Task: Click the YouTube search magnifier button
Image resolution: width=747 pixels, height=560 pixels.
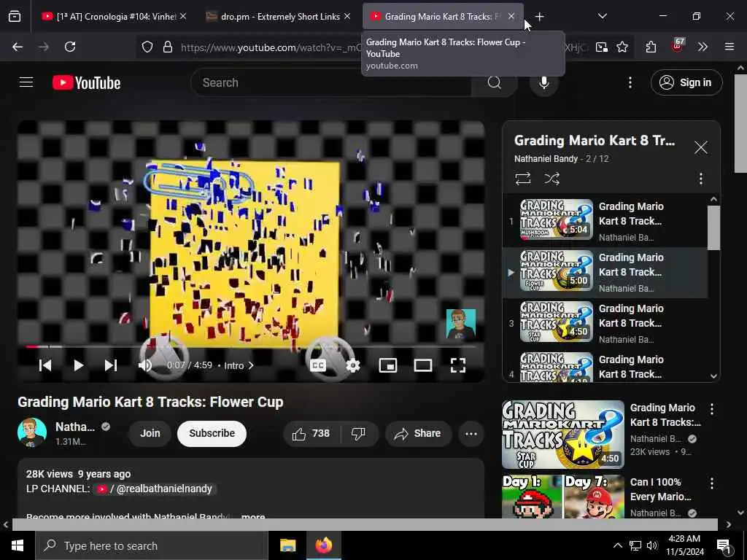Action: 495,83
